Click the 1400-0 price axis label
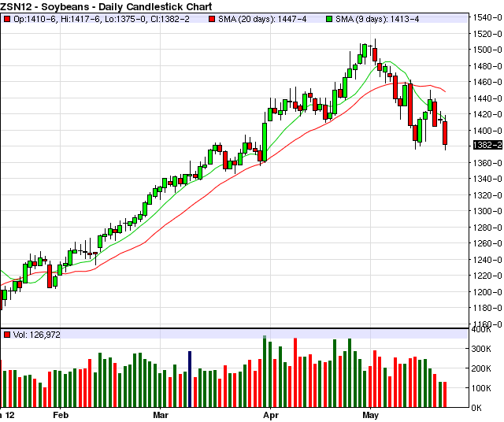Screen dimensions: 504x422 point(487,131)
